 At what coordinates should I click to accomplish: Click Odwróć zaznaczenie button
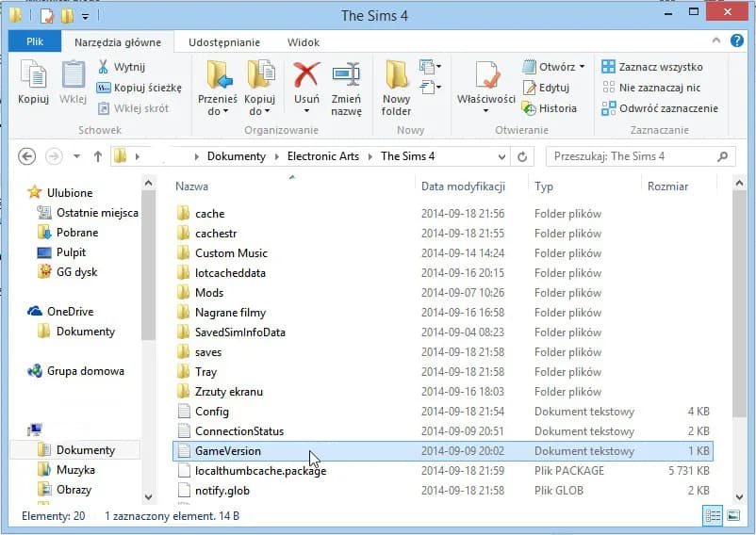tap(660, 108)
